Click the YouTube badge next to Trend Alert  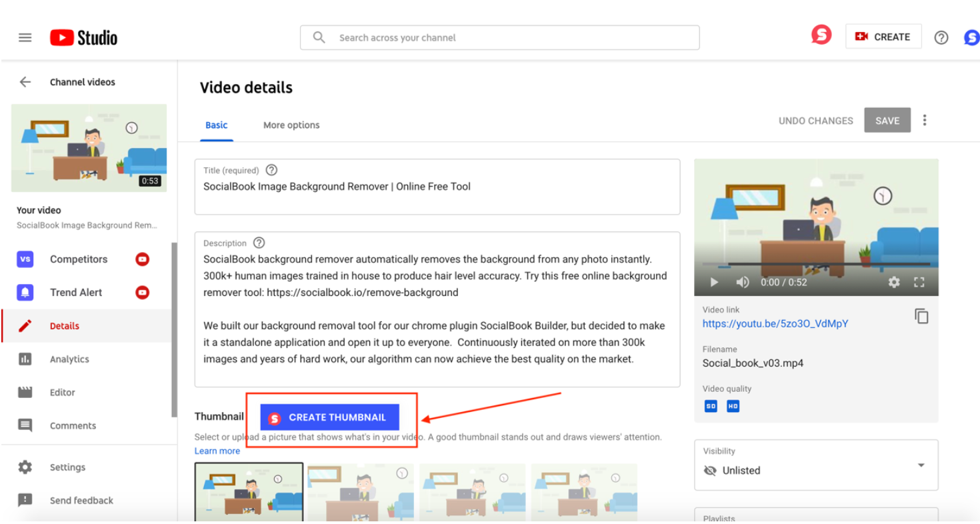pyautogui.click(x=142, y=292)
